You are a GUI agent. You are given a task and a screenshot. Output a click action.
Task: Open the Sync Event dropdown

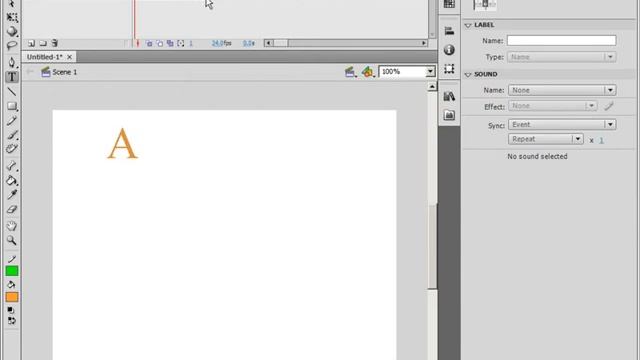(562, 124)
